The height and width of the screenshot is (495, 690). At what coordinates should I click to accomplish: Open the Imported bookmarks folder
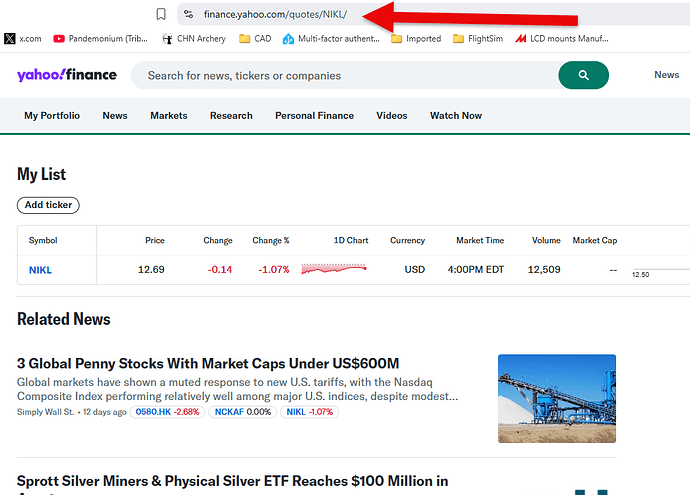pyautogui.click(x=416, y=39)
